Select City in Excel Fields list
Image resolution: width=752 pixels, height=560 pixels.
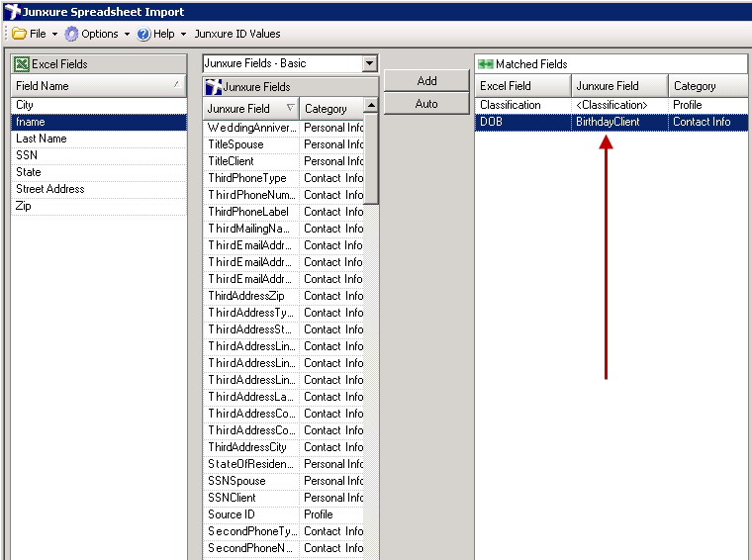(x=99, y=105)
